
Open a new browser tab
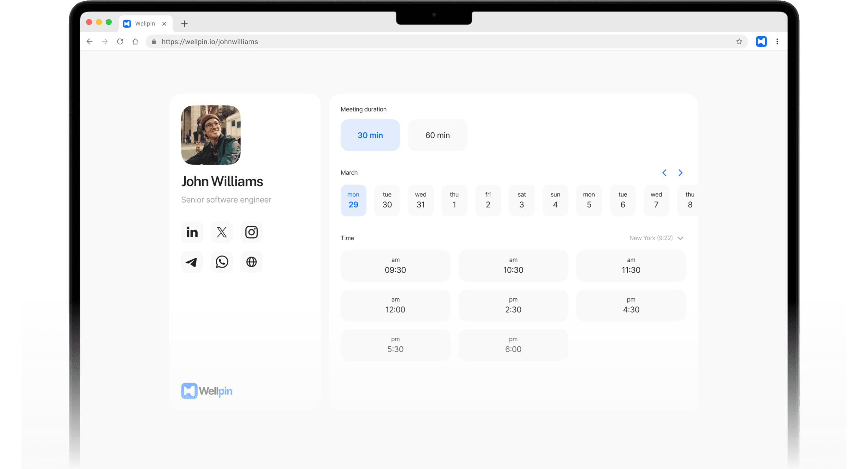coord(184,23)
